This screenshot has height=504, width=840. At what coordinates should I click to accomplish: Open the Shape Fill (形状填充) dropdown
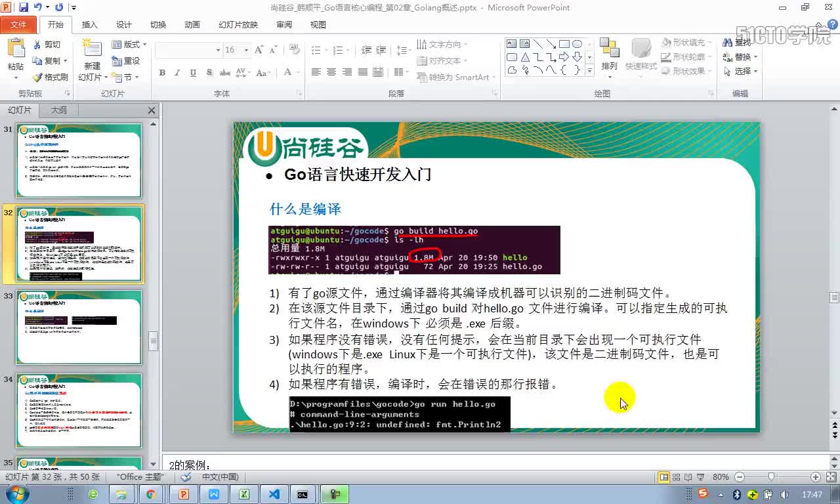point(686,42)
